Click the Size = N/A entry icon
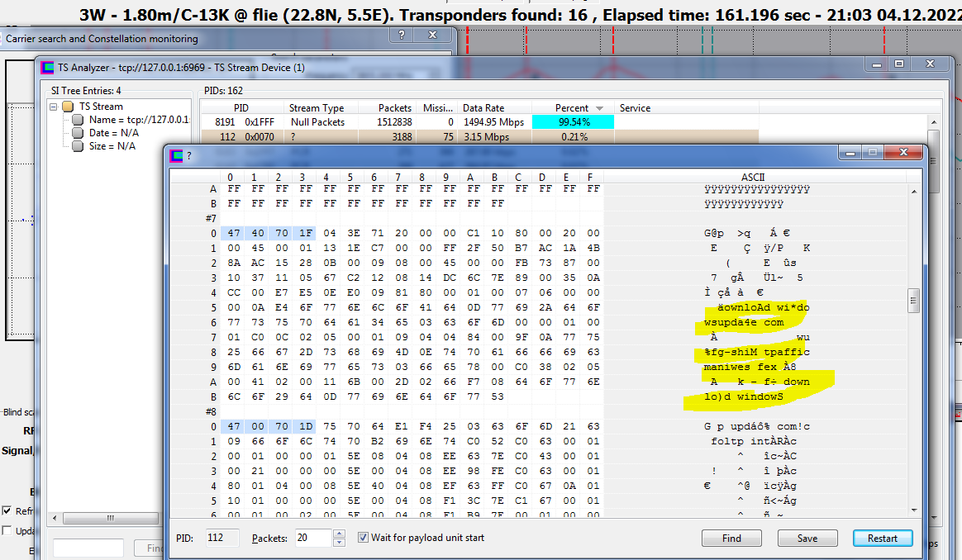The height and width of the screenshot is (560, 962). click(78, 146)
